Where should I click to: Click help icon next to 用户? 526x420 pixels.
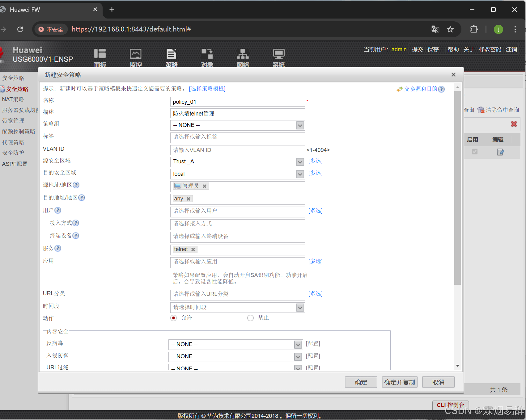pyautogui.click(x=58, y=210)
